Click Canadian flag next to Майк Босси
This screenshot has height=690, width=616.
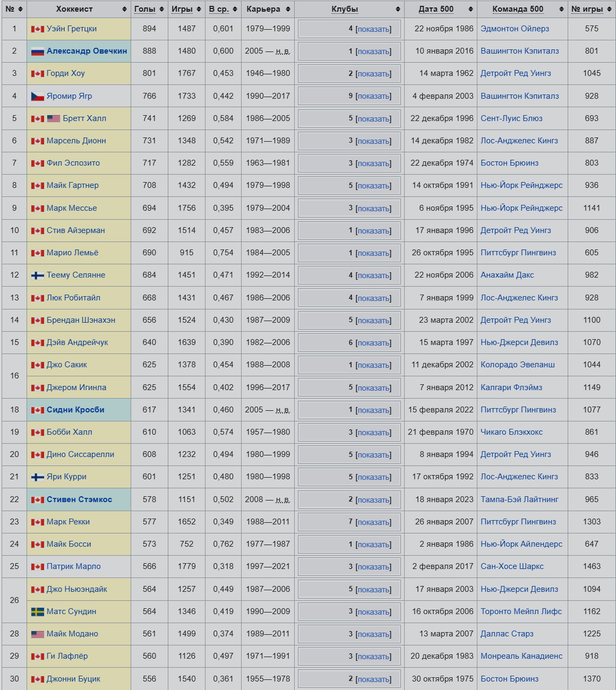tap(38, 545)
